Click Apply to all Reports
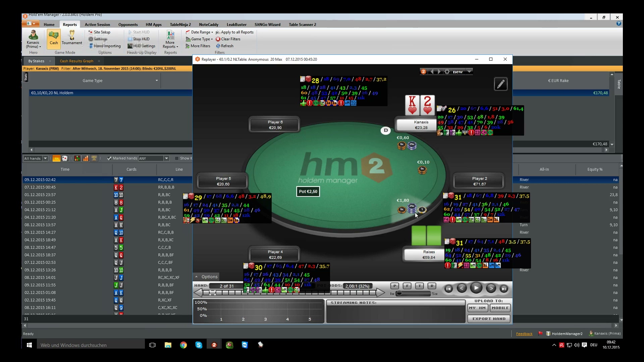This screenshot has width=644, height=362. click(234, 32)
